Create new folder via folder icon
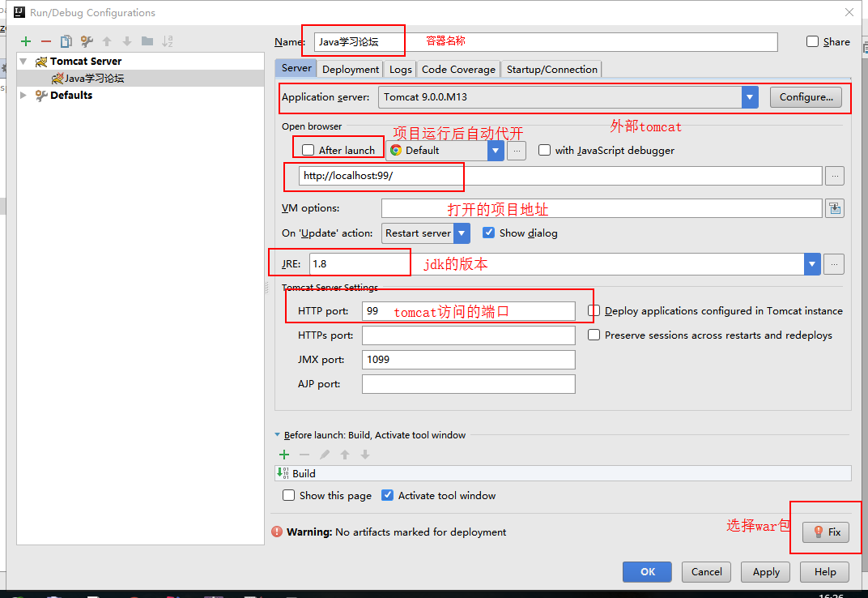 pos(147,41)
